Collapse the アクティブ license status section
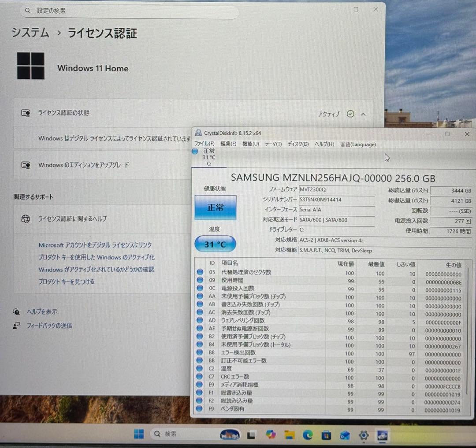Viewport: 476px width, 448px height. [363, 114]
